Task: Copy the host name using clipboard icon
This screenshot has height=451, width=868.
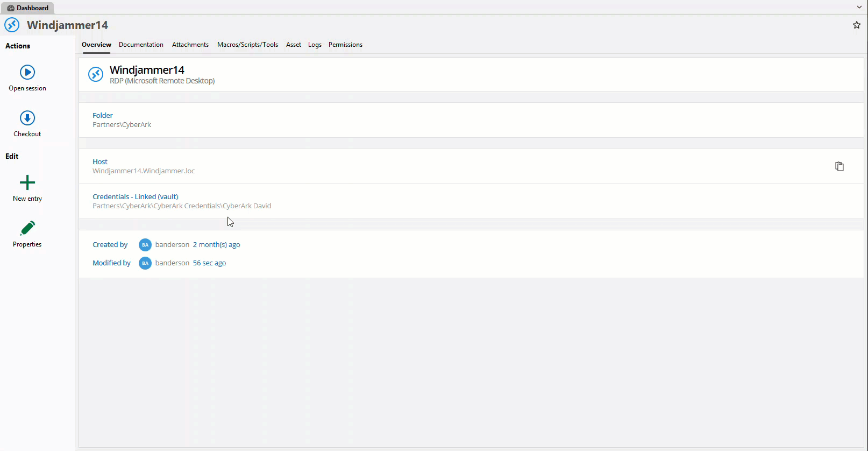Action: [839, 166]
